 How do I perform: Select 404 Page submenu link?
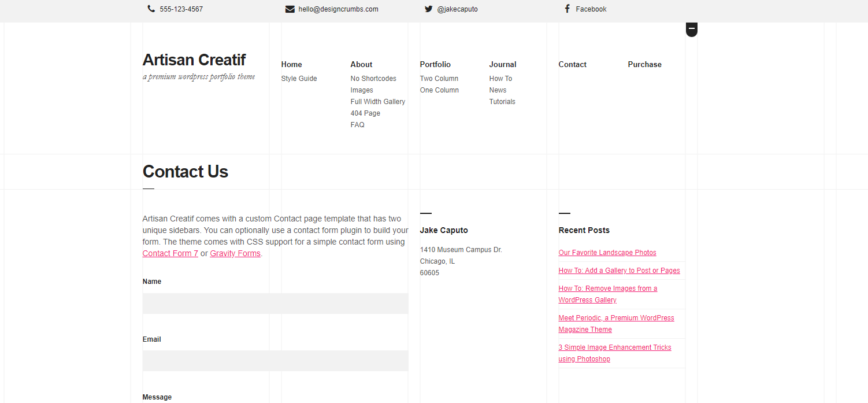365,113
